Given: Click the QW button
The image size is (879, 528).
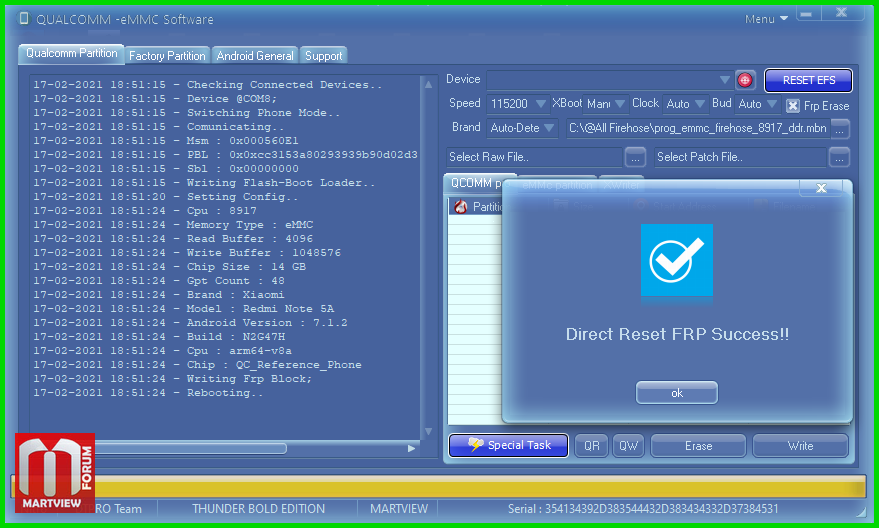Looking at the screenshot, I should coord(628,446).
